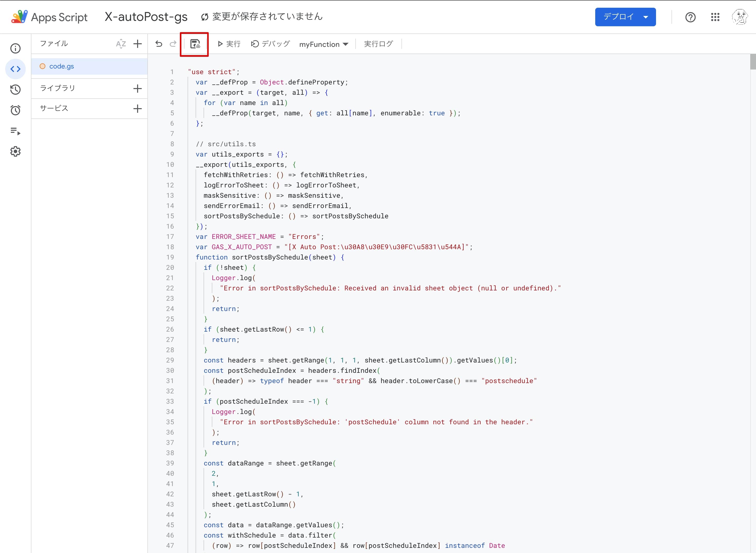The width and height of the screenshot is (756, 553).
Task: Click the Apps Script title text
Action: [59, 17]
